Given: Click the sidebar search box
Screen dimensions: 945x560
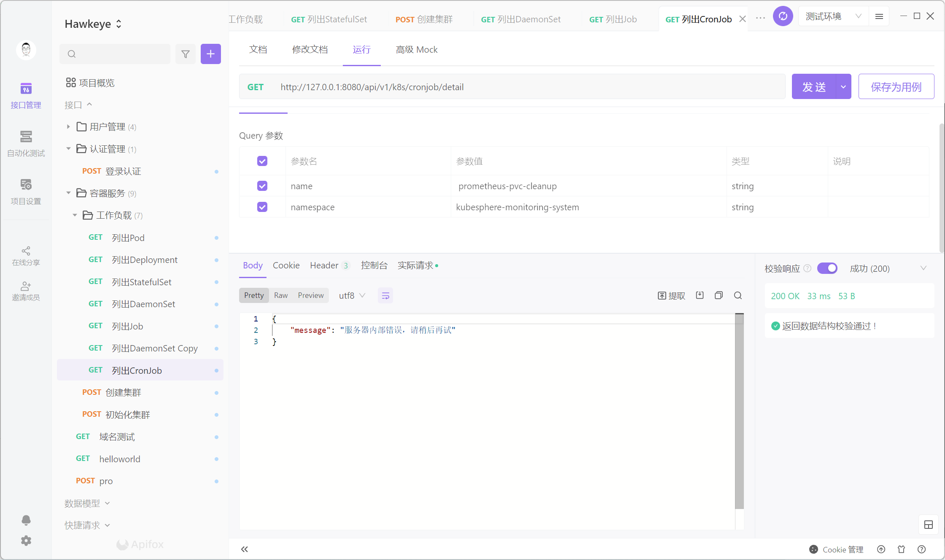Looking at the screenshot, I should pyautogui.click(x=115, y=54).
